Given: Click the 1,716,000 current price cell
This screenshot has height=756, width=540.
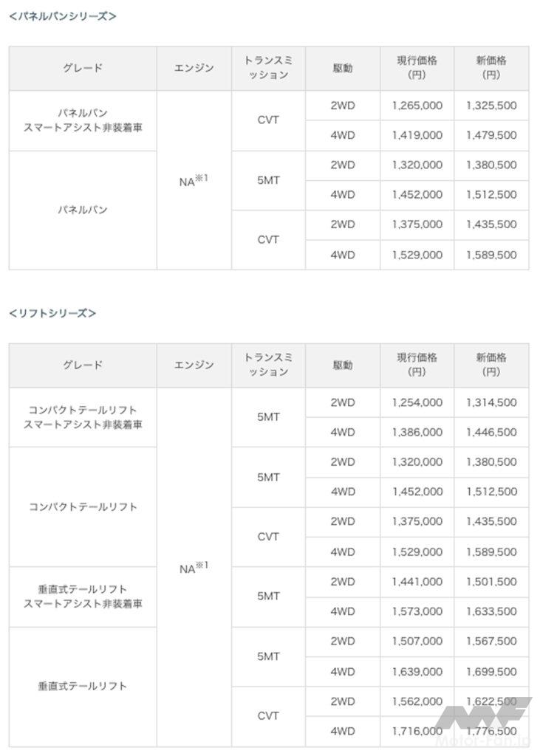Looking at the screenshot, I should 417,731.
